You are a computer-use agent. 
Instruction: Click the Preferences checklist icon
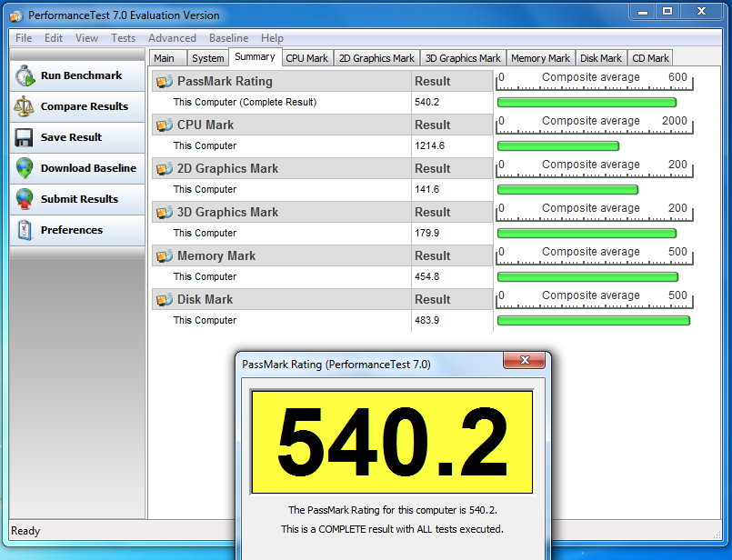point(25,230)
